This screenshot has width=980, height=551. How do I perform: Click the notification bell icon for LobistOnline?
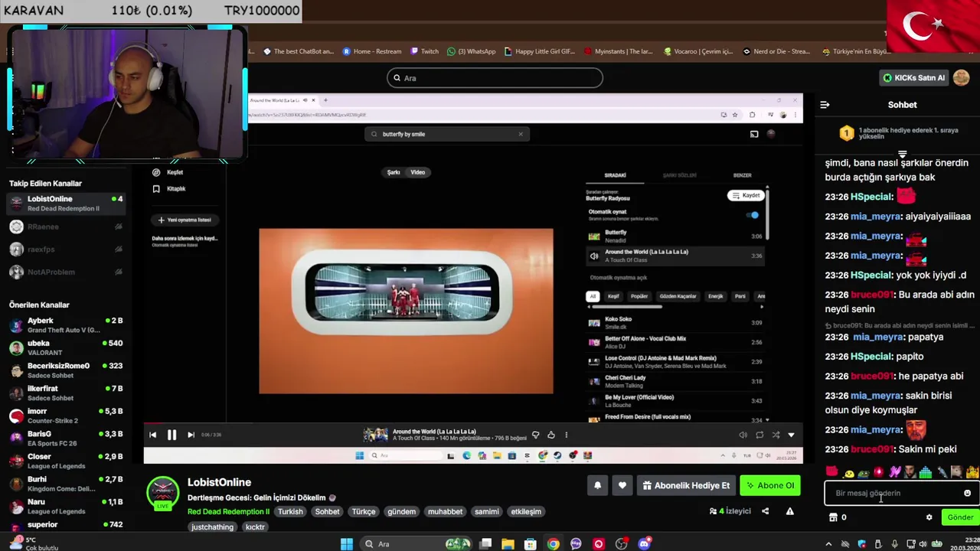[x=598, y=485]
